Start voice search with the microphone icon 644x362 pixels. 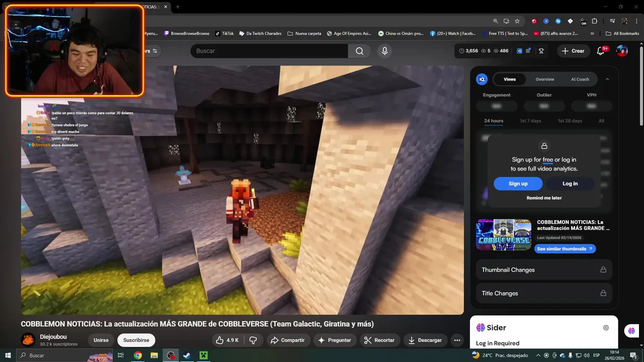click(x=384, y=51)
